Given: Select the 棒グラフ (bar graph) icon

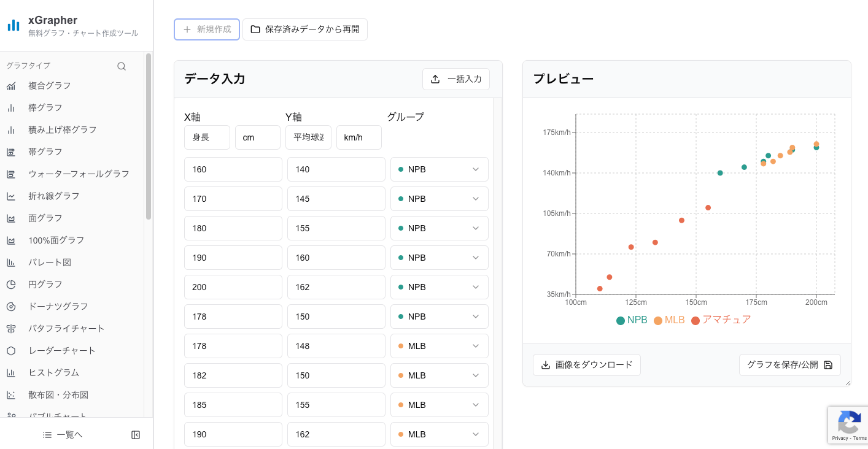Looking at the screenshot, I should coord(12,107).
